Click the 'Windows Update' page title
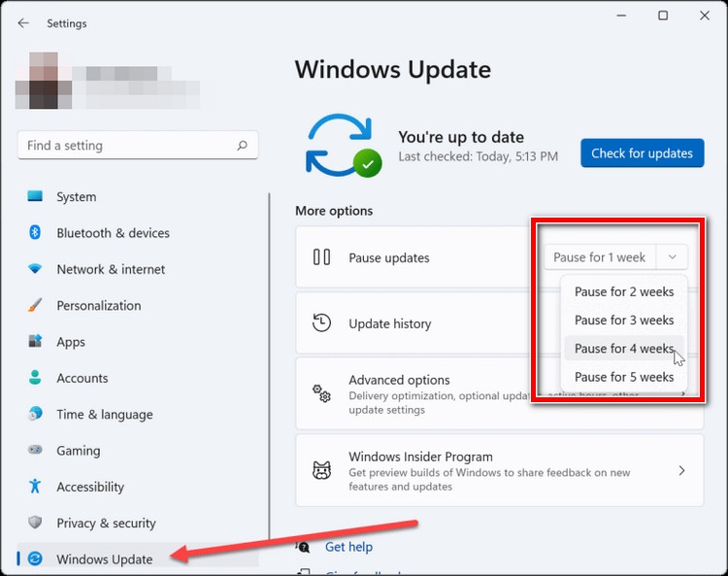 [393, 70]
